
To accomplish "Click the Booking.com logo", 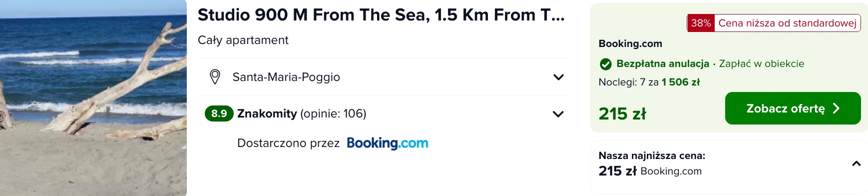I will [388, 143].
